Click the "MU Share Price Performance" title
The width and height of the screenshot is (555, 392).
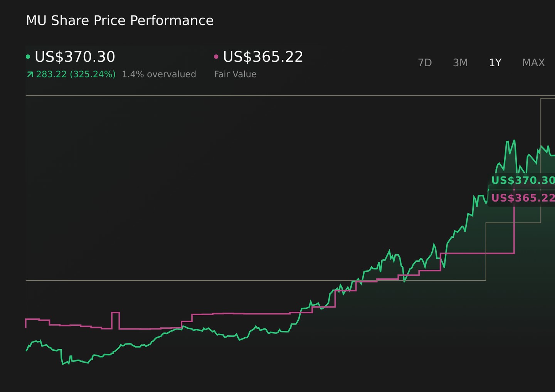click(119, 20)
